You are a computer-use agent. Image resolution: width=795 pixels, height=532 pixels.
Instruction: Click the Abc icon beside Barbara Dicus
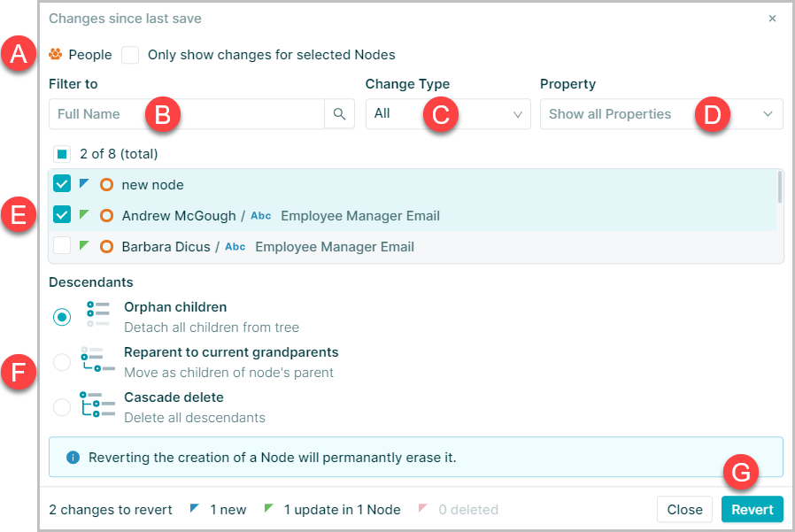235,246
